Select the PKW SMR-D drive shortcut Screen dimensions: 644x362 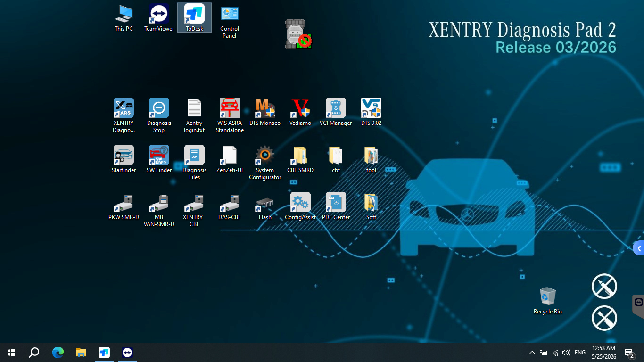pyautogui.click(x=124, y=206)
